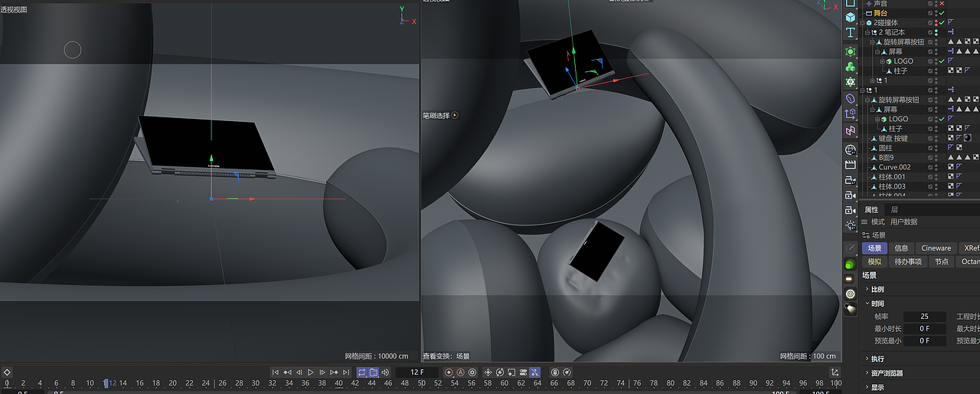The width and height of the screenshot is (980, 394).
Task: Open the green Cloner MoGraph icon
Action: click(851, 67)
